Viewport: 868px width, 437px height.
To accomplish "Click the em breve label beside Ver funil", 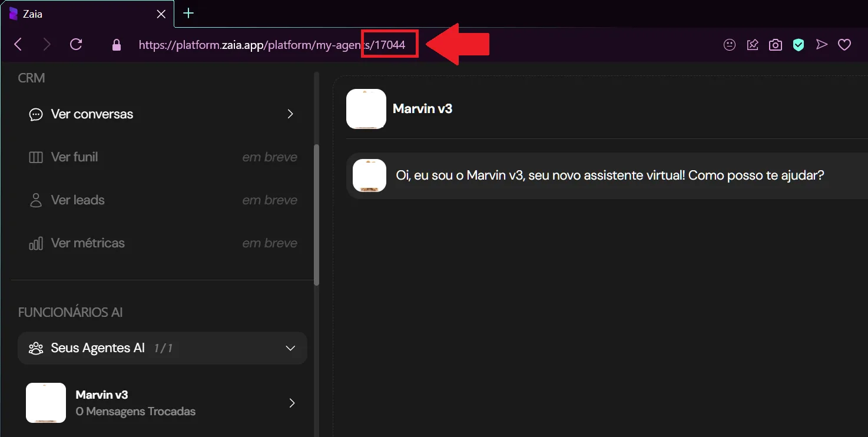I will click(x=270, y=157).
